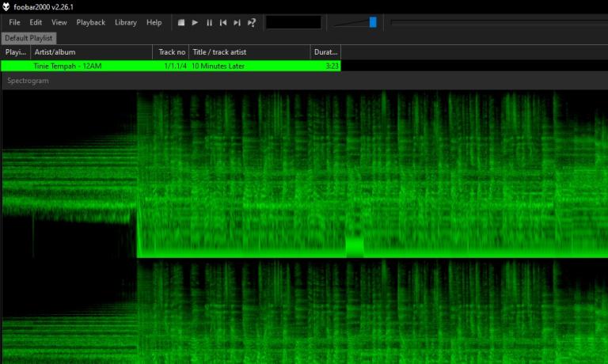608x364 pixels.
Task: Select track number 1/1.1/4 cell
Action: 175,66
